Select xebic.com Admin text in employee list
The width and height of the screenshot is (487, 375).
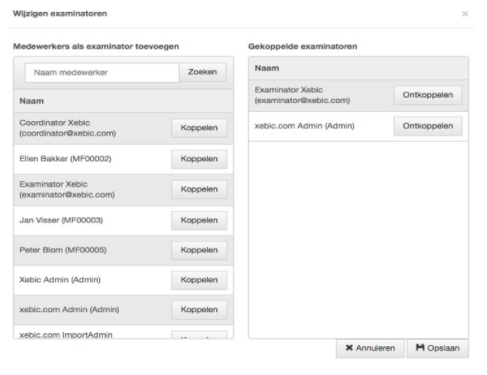69,310
